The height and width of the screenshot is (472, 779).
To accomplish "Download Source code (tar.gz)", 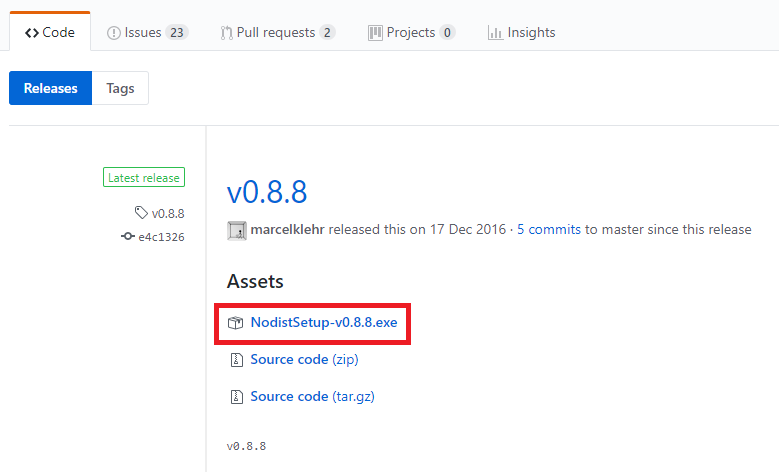I will pyautogui.click(x=312, y=396).
